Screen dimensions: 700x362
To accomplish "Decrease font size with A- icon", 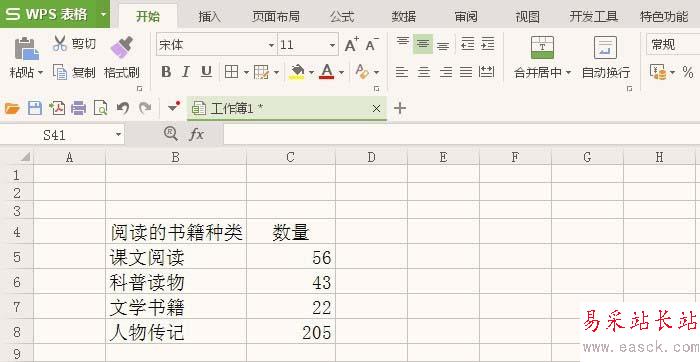I will [371, 45].
